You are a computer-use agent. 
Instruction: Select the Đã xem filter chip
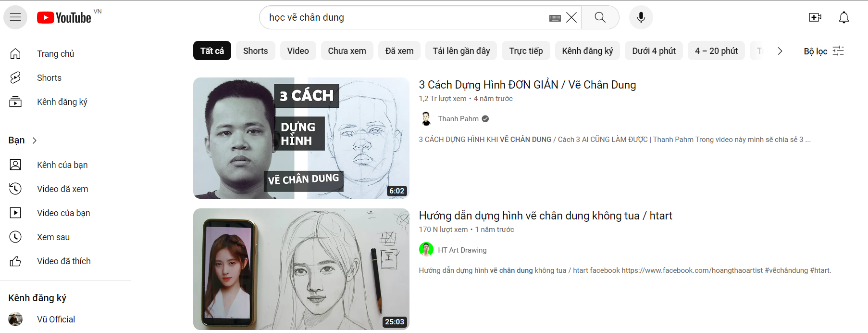coord(399,51)
